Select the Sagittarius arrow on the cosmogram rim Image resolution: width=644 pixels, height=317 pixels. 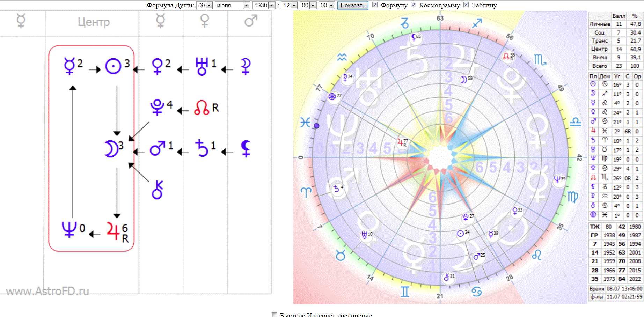point(477,23)
